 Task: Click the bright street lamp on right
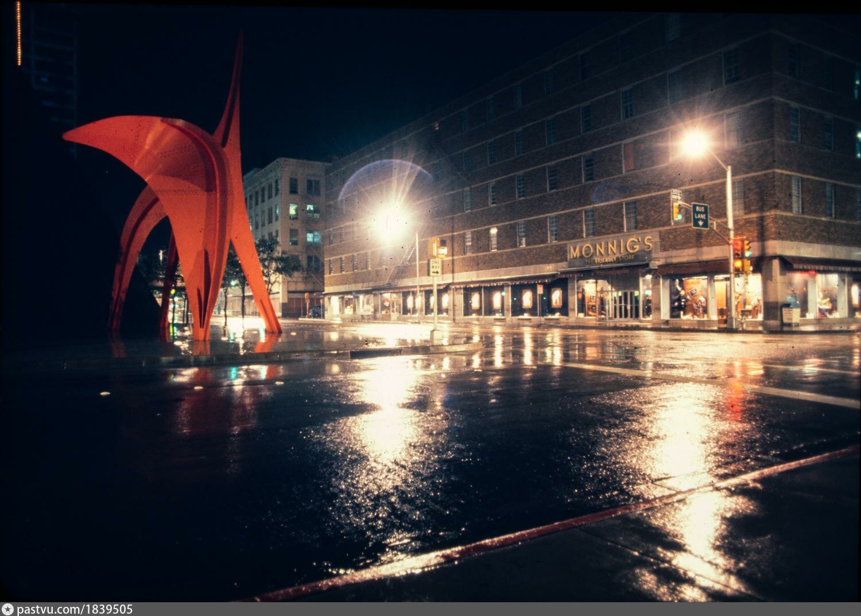tap(695, 143)
